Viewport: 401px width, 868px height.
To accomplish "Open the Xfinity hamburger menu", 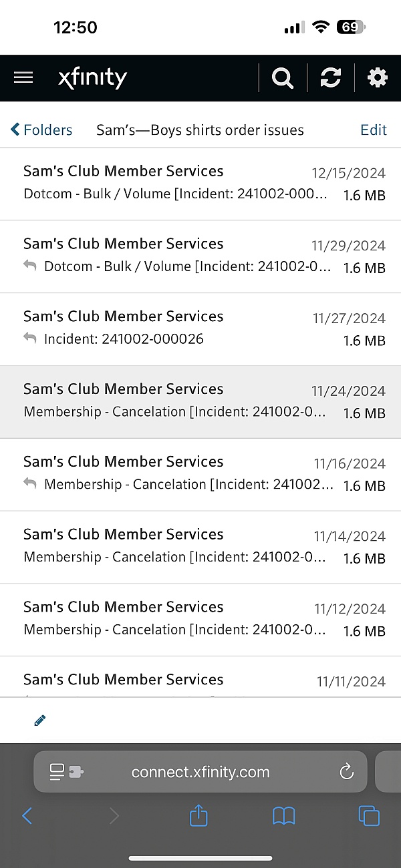I will pos(23,78).
